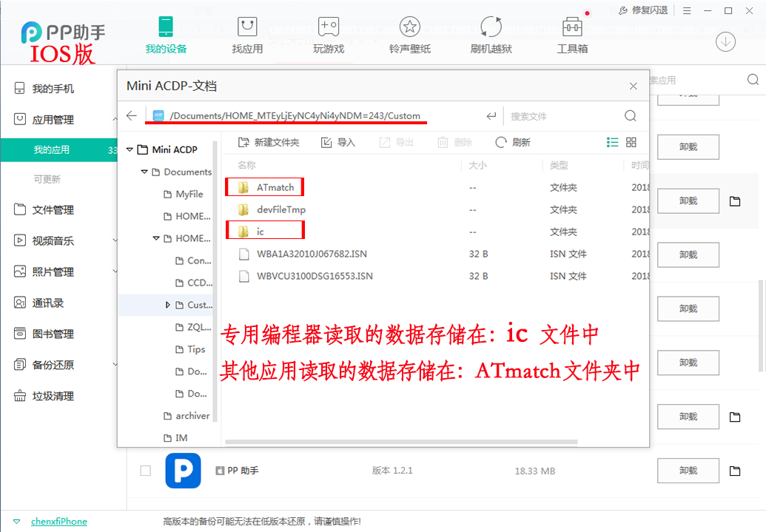Viewport: 766px width, 532px height.
Task: Click the download manager arrow icon
Action: tap(725, 42)
